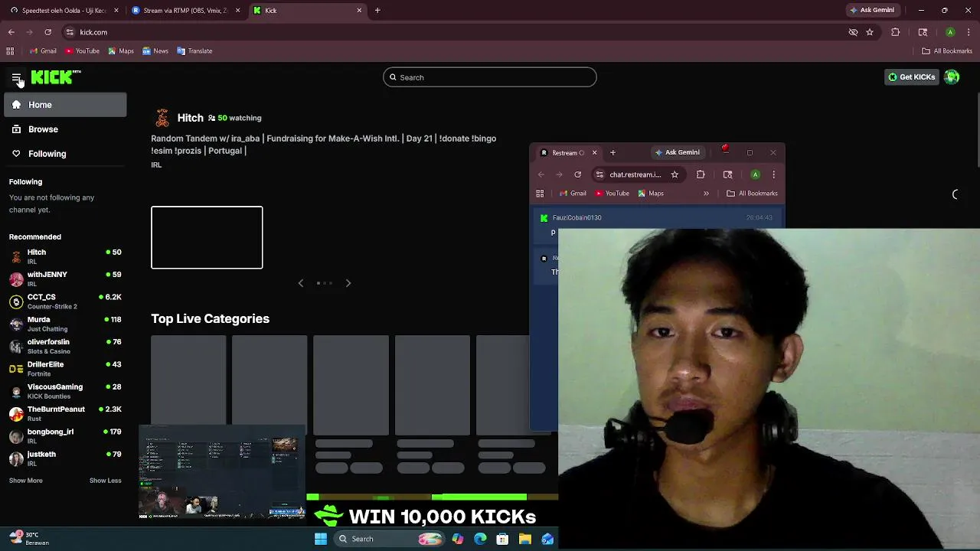Viewport: 980px width, 551px height.
Task: Open new tab in Restream window
Action: pos(612,152)
